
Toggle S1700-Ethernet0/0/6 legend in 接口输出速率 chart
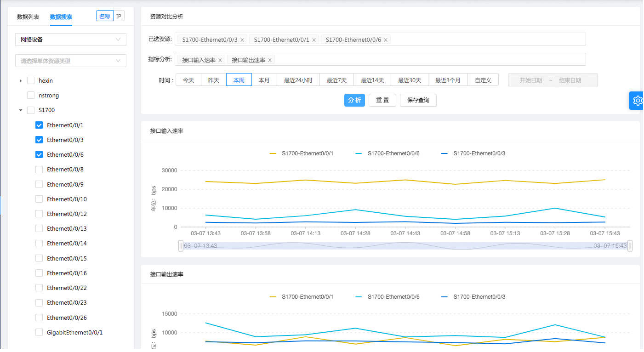click(388, 297)
